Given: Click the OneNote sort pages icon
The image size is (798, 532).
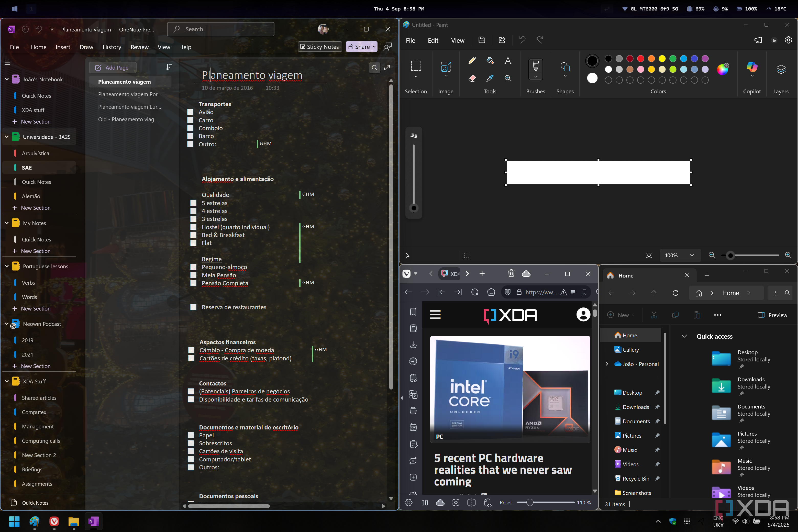Looking at the screenshot, I should pyautogui.click(x=169, y=67).
